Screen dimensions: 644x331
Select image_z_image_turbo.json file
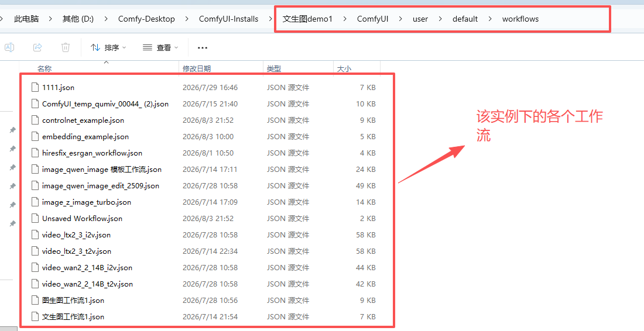coord(87,202)
